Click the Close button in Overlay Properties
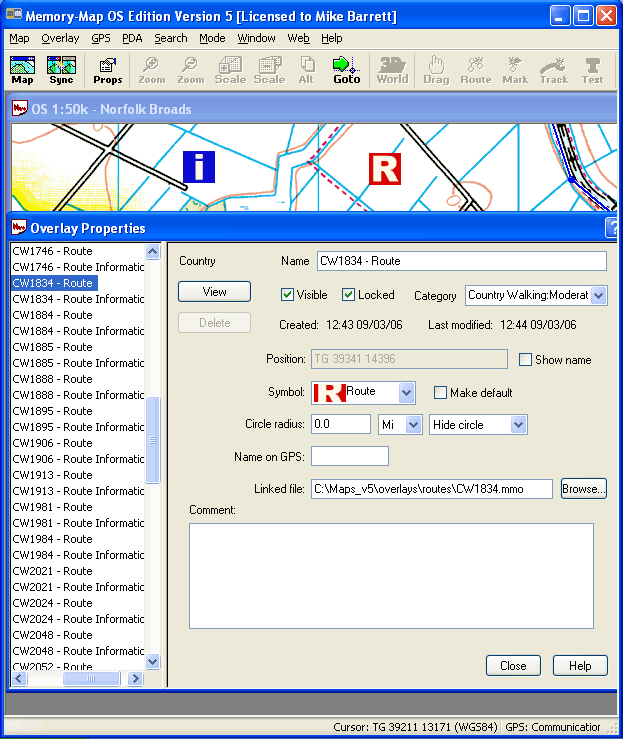The image size is (623, 739). coord(513,665)
